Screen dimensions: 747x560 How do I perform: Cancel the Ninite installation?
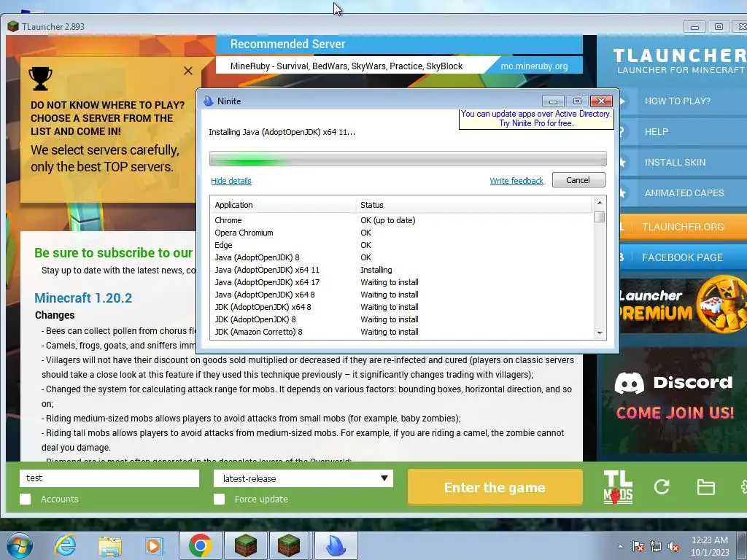(578, 180)
